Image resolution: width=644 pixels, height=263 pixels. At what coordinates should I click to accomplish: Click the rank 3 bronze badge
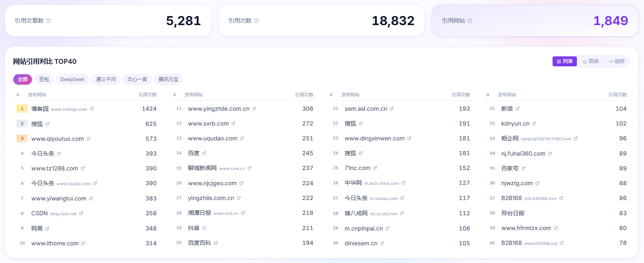22,139
